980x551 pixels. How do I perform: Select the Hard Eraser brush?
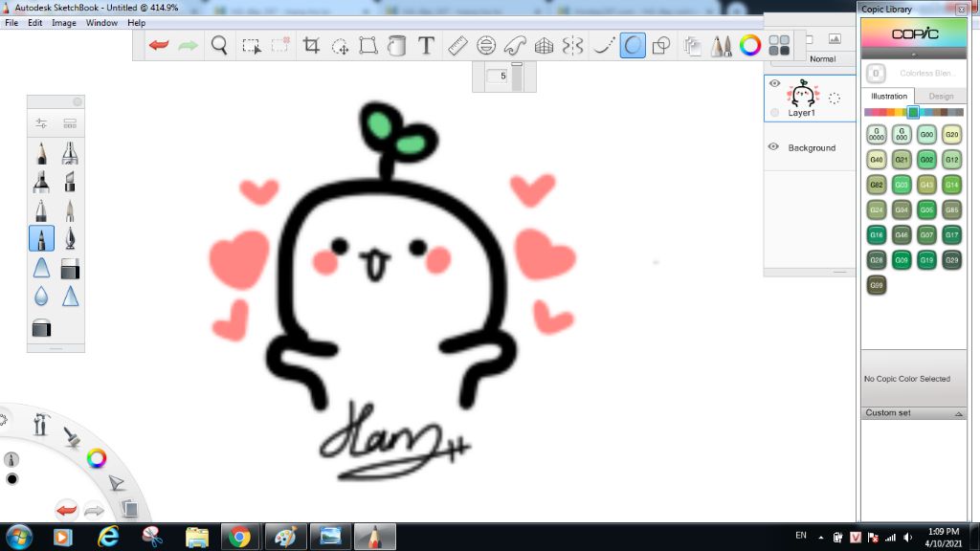[x=70, y=269]
